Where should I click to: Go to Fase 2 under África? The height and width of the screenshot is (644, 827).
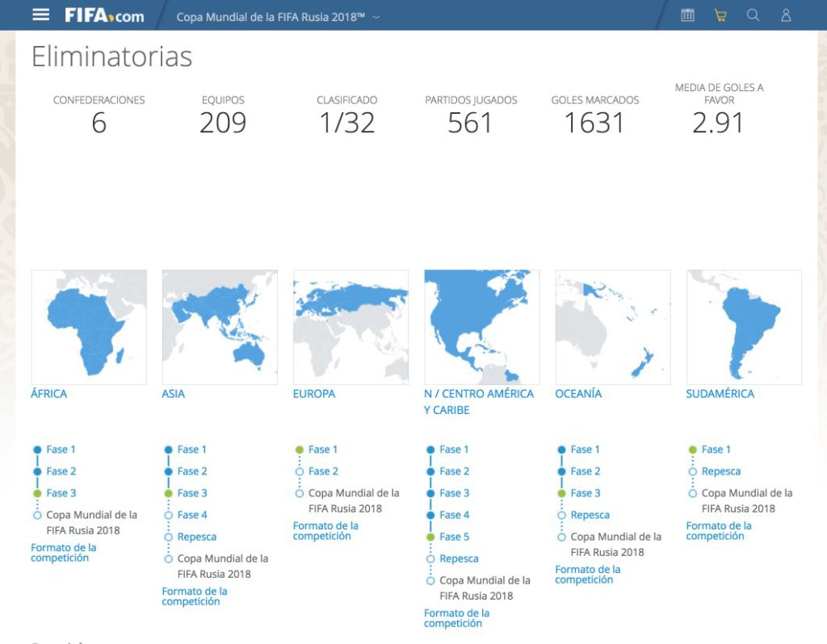(61, 471)
